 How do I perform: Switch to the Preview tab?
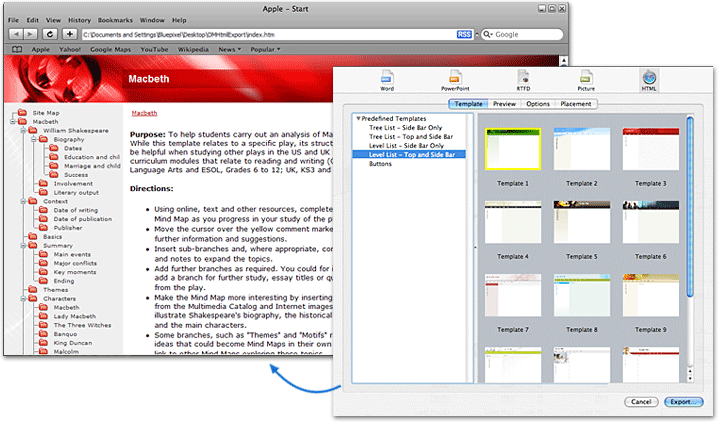tap(504, 104)
